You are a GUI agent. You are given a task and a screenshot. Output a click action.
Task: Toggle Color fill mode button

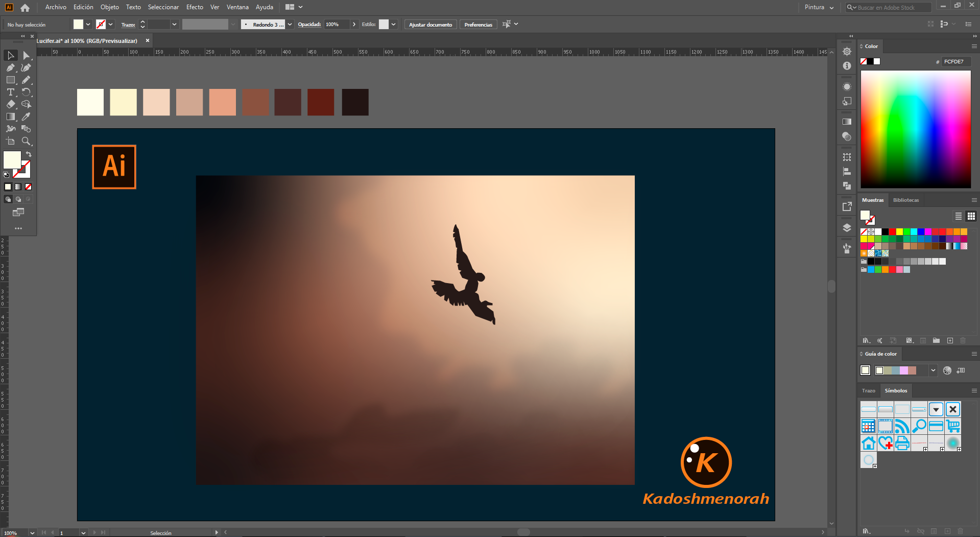point(8,187)
